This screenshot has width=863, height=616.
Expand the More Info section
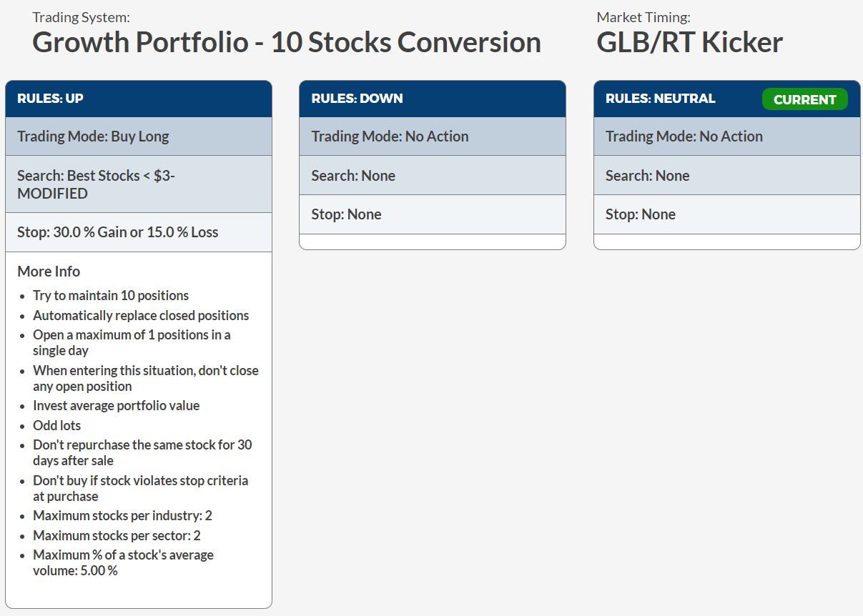coord(48,272)
